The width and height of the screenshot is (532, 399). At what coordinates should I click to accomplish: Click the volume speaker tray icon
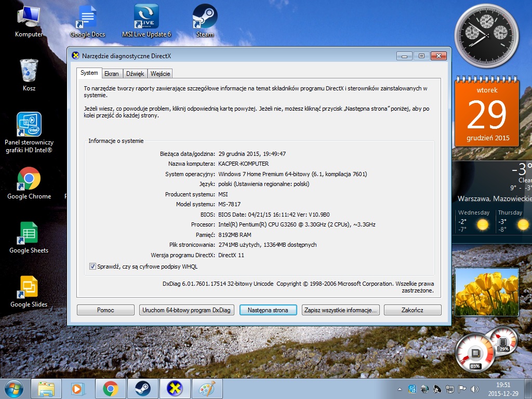[475, 389]
